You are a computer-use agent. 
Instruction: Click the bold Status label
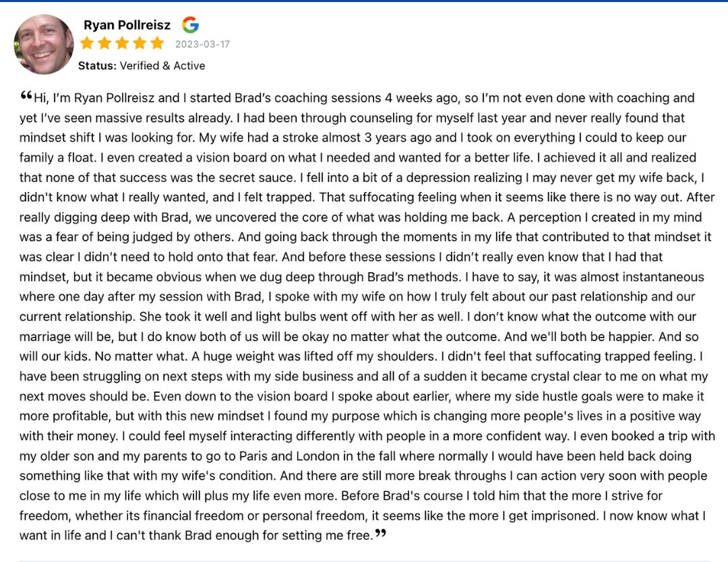(x=97, y=65)
